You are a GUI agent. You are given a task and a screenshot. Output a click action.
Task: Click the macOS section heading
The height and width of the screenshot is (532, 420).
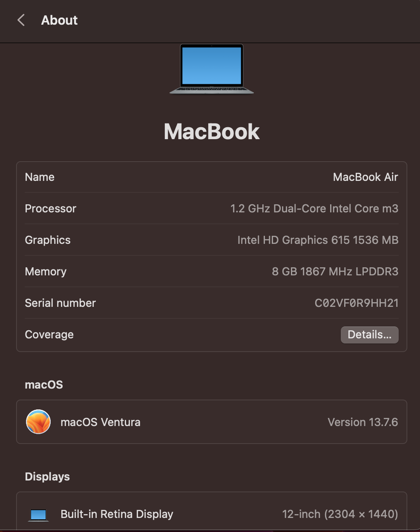pos(44,385)
